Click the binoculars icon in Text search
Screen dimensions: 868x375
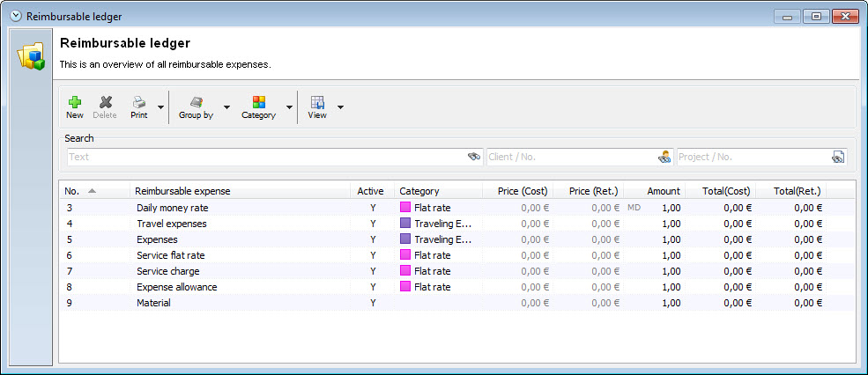coord(474,157)
